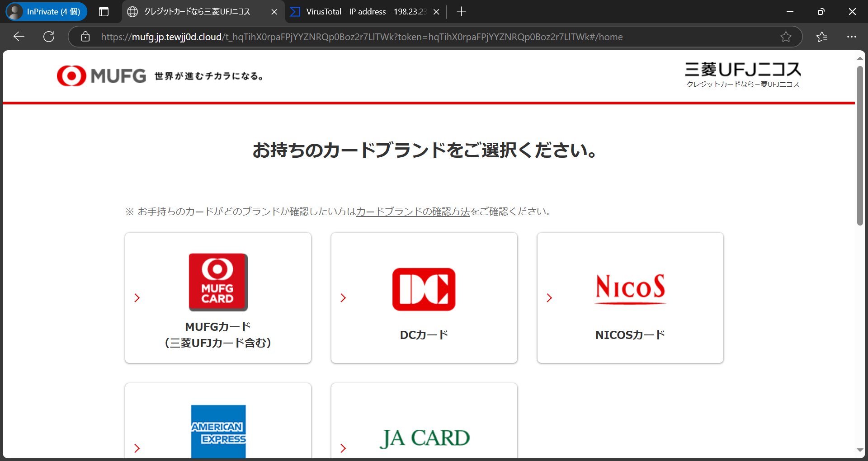
Task: Select the DCカード label
Action: pyautogui.click(x=424, y=335)
